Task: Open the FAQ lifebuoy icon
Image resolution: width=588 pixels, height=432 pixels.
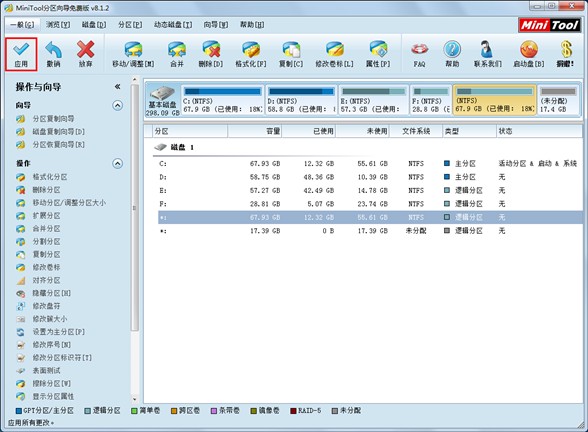Action: 419,50
